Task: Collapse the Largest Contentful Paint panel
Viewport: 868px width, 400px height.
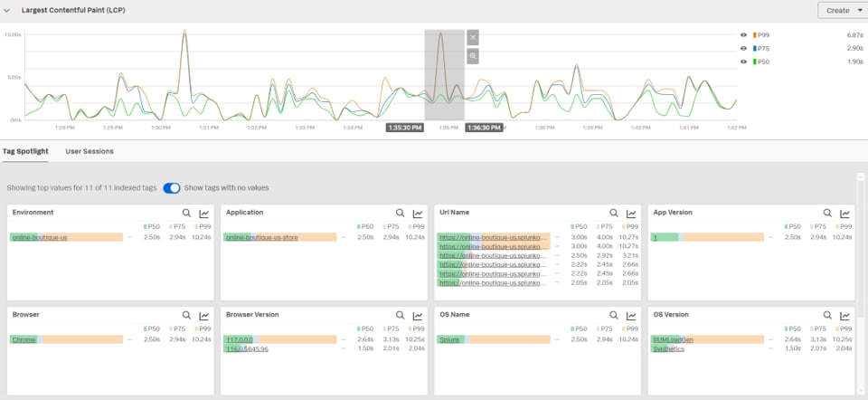Action: pos(8,10)
